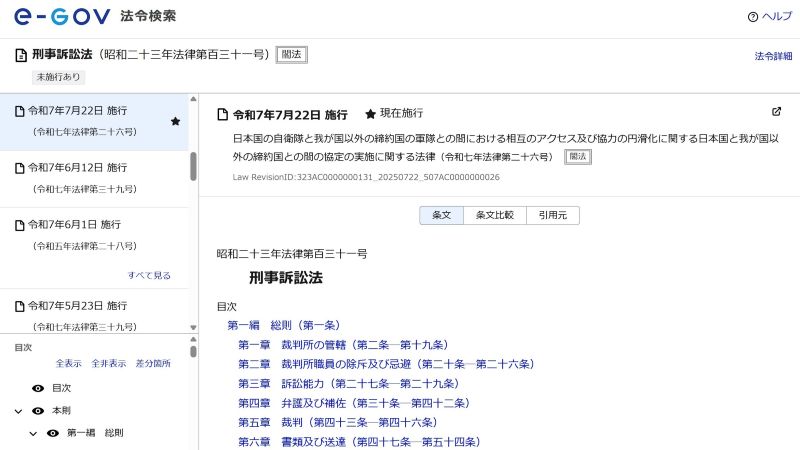Hide 第一編 総則 using its eye icon
Image resolution: width=800 pixels, height=450 pixels.
coord(53,433)
